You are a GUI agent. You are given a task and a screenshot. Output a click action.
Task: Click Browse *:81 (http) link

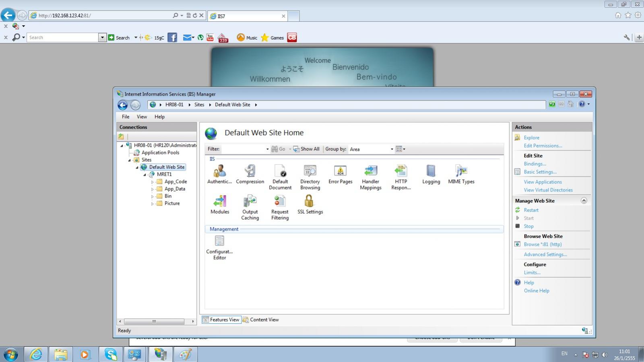(x=543, y=244)
